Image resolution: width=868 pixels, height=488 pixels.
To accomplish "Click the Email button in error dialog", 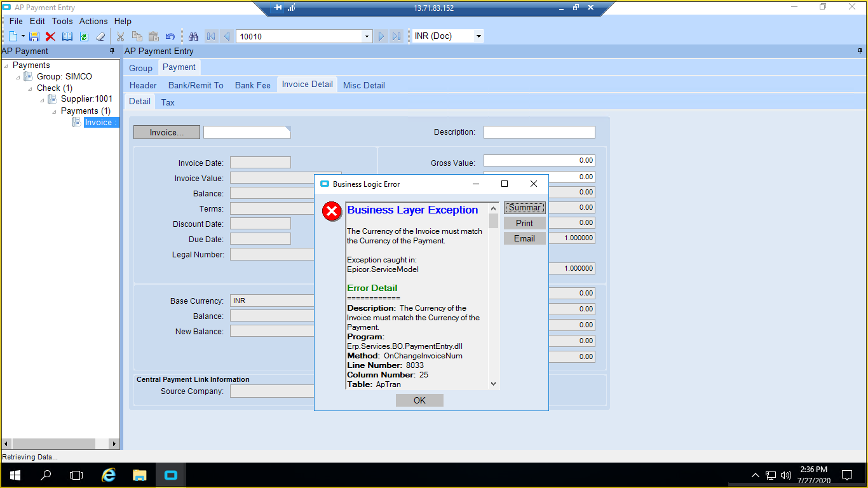I will pos(524,238).
